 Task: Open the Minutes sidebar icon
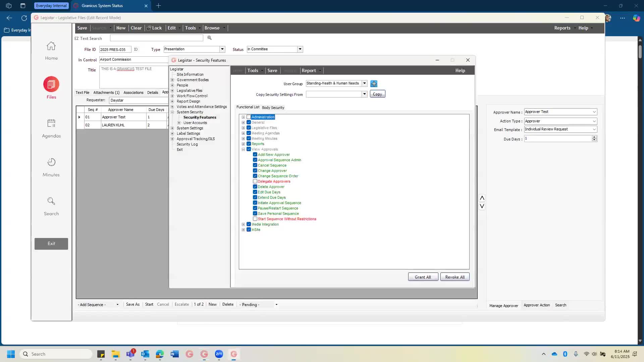[51, 163]
